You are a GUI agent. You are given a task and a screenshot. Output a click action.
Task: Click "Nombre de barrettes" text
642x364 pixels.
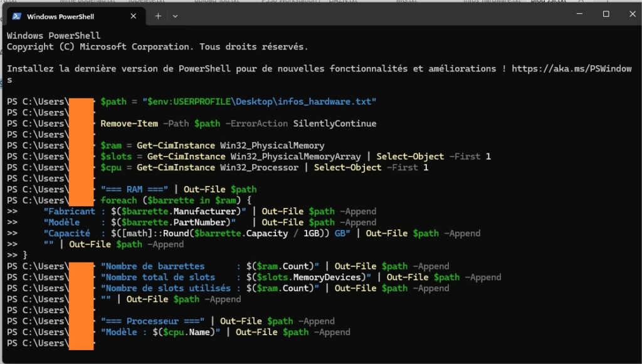[x=152, y=266]
